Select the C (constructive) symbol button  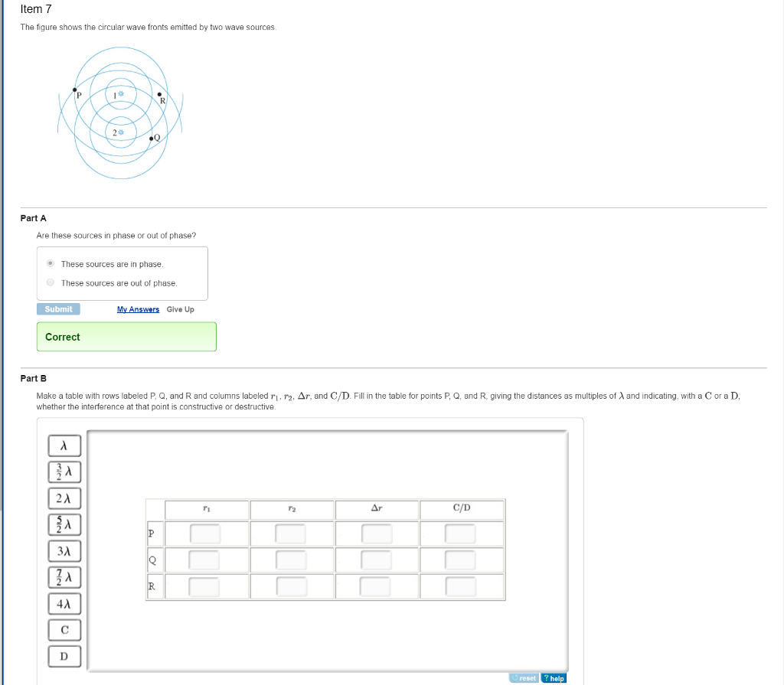click(x=64, y=629)
